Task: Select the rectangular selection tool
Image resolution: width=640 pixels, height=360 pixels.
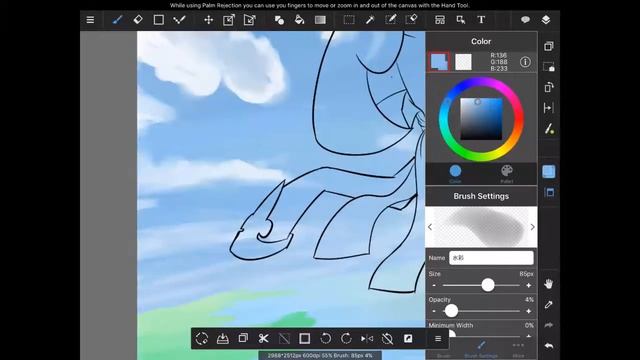Action: pos(349,20)
